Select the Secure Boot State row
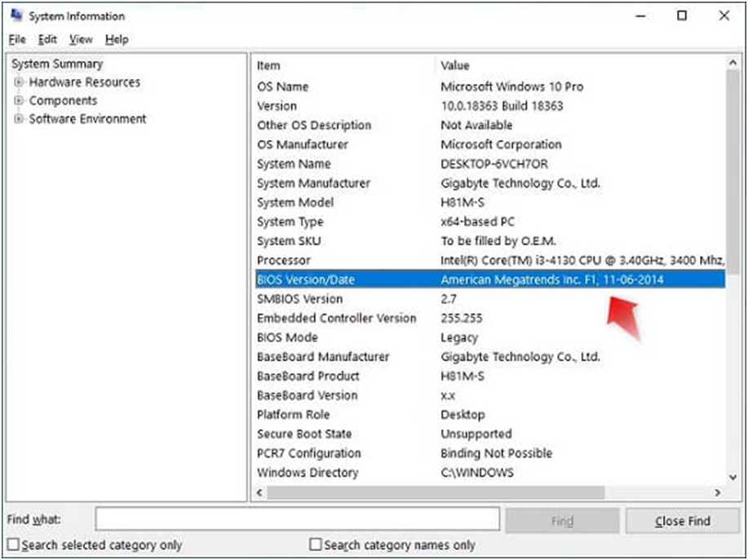Screen dimensions: 748x560 pyautogui.click(x=490, y=434)
